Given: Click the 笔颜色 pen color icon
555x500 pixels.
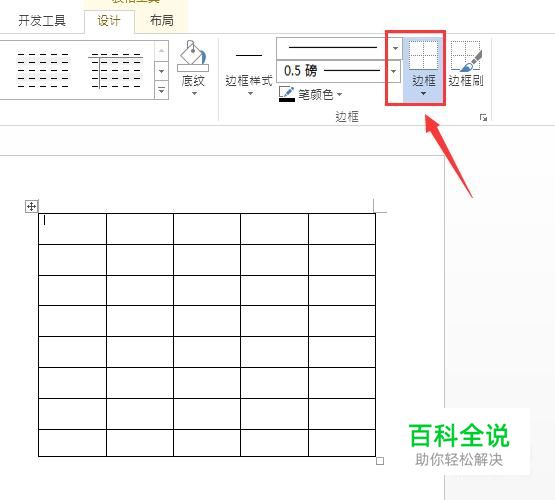Looking at the screenshot, I should point(287,94).
